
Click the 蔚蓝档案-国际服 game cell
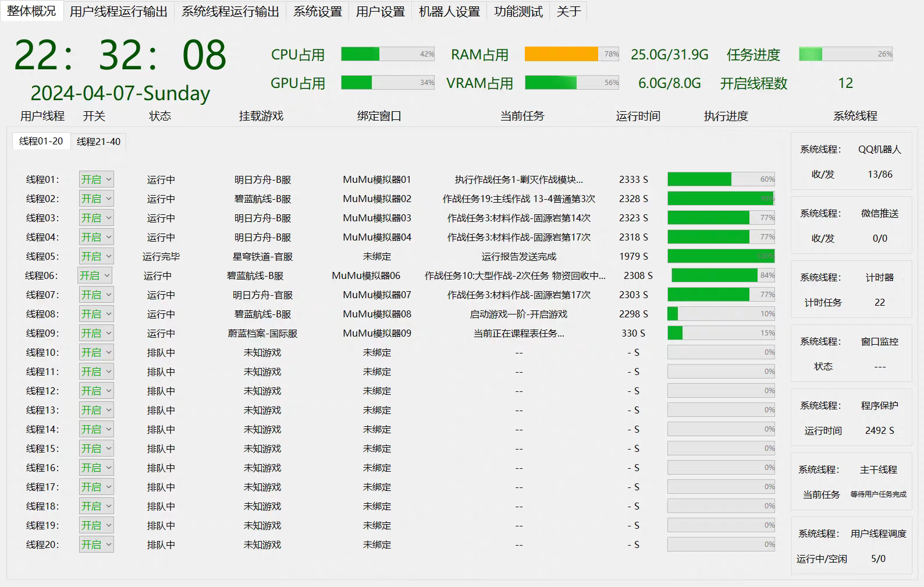[x=262, y=334]
